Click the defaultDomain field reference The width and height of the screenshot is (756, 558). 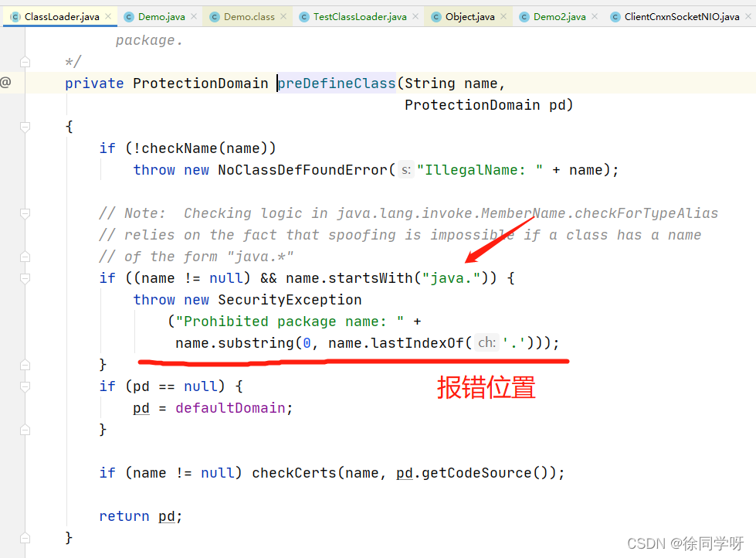(x=230, y=408)
